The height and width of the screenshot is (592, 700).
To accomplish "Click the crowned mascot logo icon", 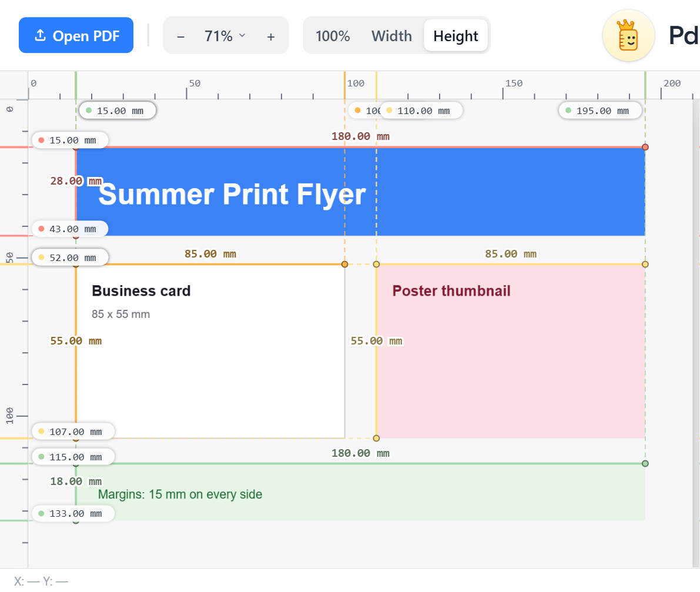I will [628, 35].
